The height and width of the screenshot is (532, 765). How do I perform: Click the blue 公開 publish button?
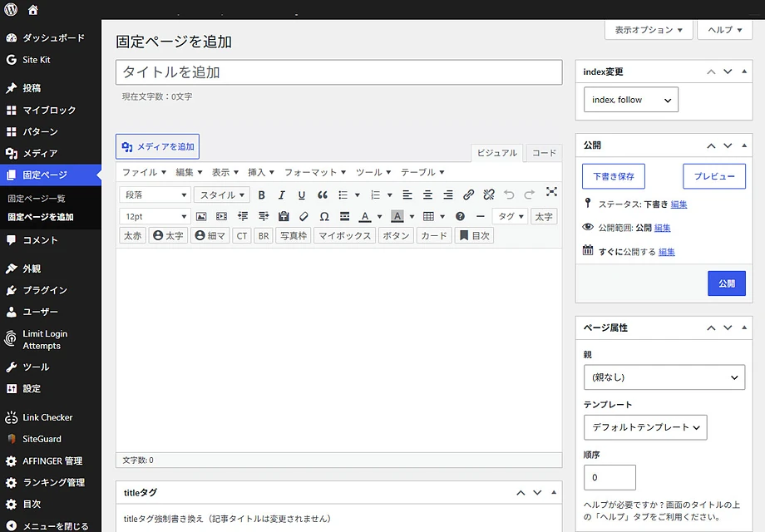[x=727, y=283]
